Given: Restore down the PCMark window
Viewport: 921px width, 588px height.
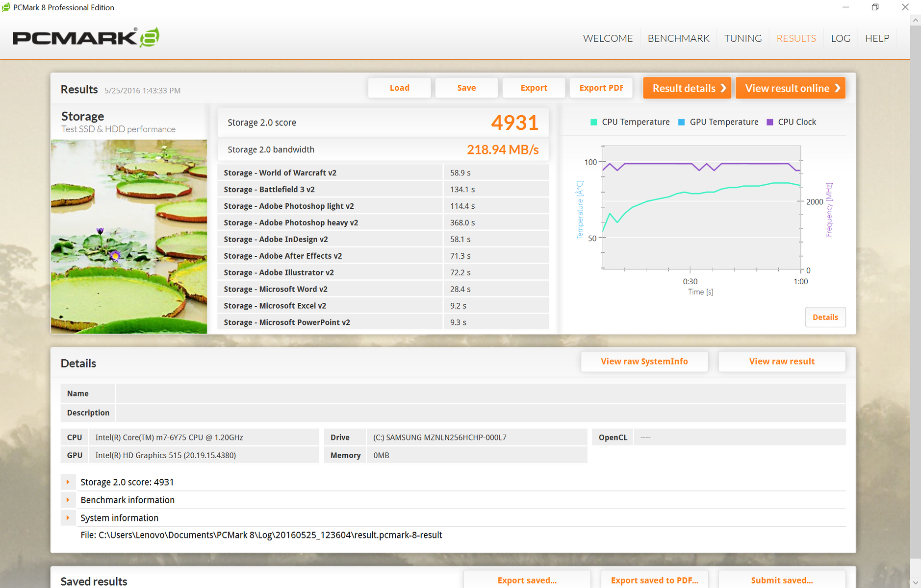Looking at the screenshot, I should (x=875, y=7).
